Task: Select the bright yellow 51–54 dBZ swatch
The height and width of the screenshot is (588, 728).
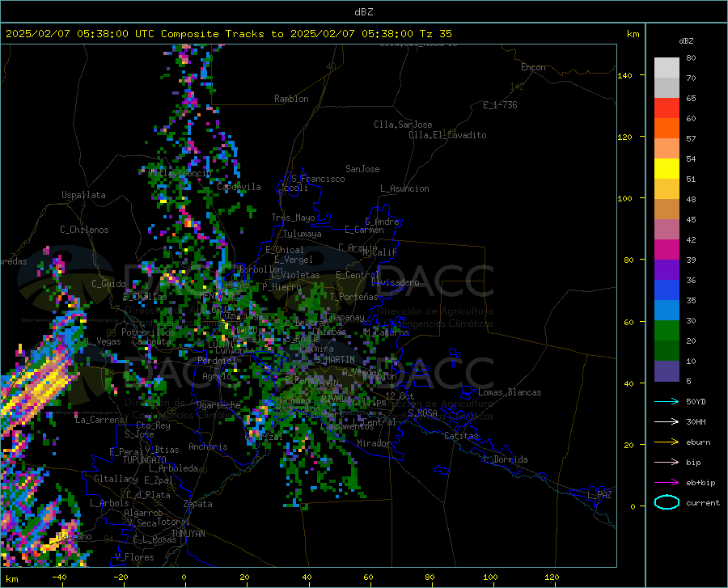Action: [667, 169]
